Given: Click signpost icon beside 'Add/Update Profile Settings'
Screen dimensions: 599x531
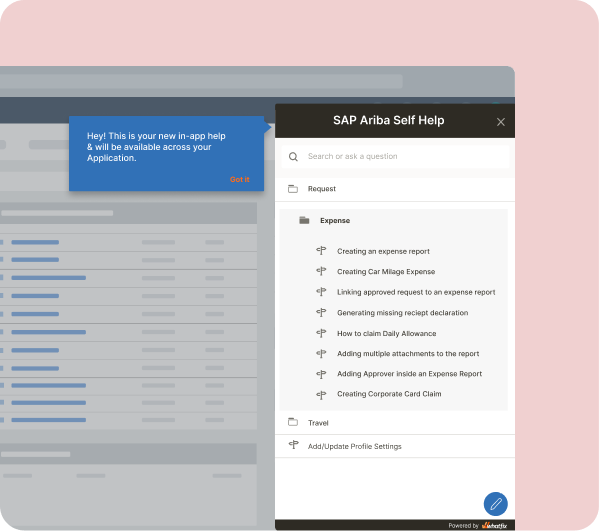Looking at the screenshot, I should [x=293, y=445].
